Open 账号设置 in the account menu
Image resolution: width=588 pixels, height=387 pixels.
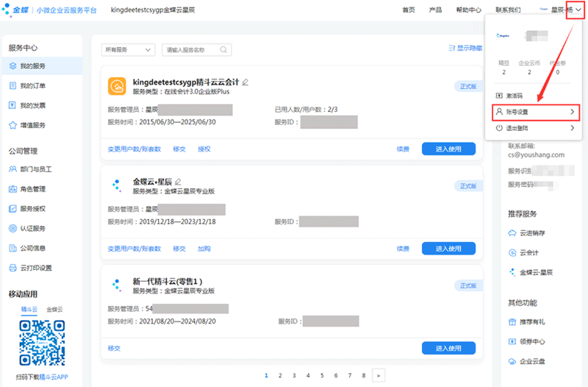[536, 112]
